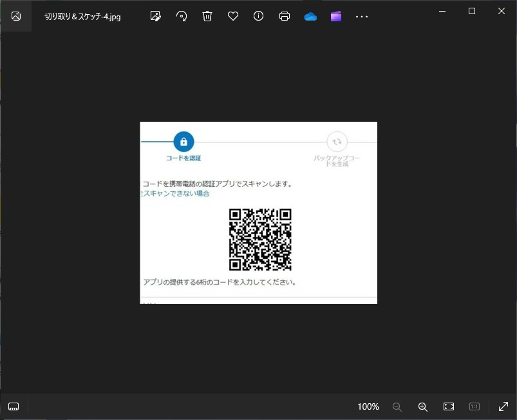Open the Edit image tool

coord(155,16)
